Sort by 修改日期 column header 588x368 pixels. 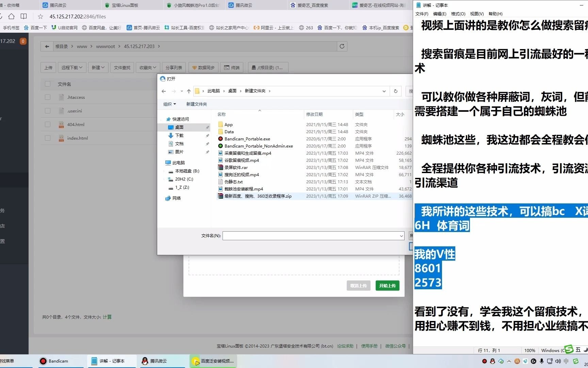328,114
